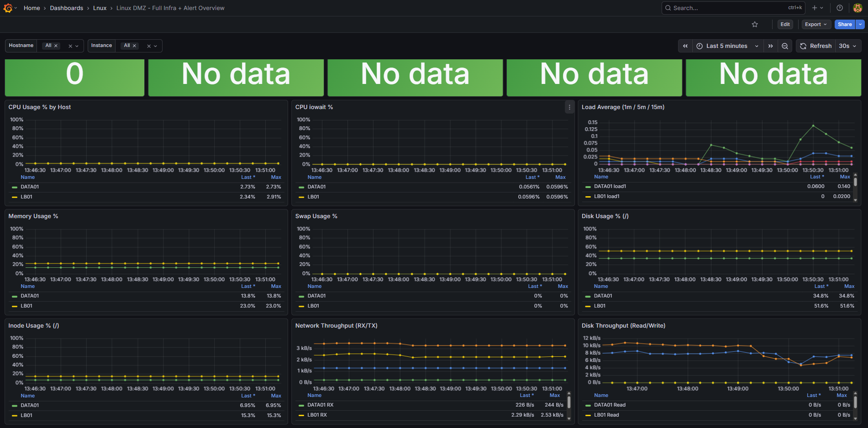Open the add panel plus icon
The width and height of the screenshot is (868, 428).
[815, 8]
